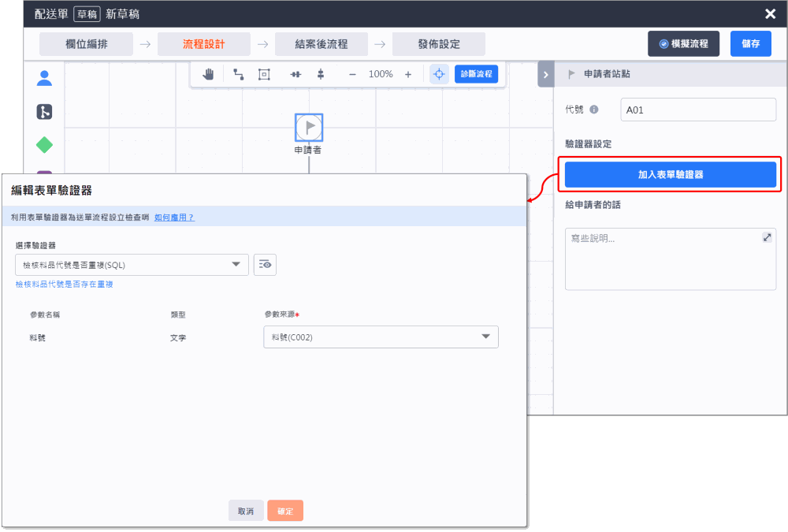Open the 如何應用 help link

point(175,216)
